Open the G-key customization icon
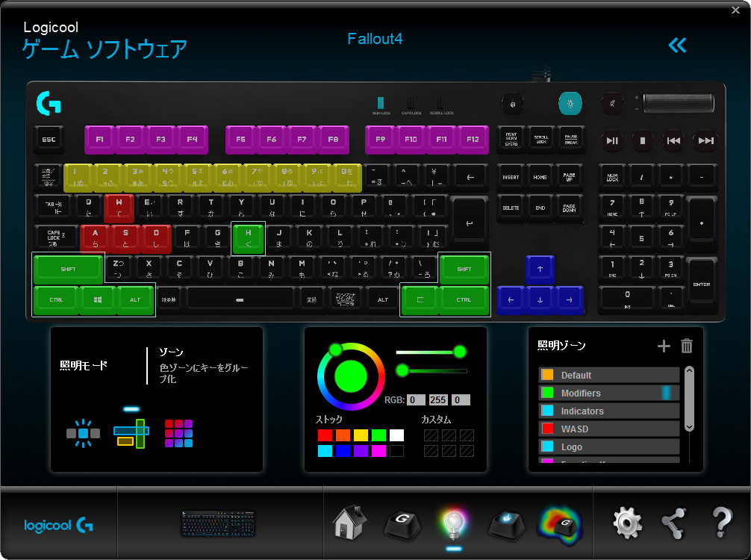 [x=402, y=525]
